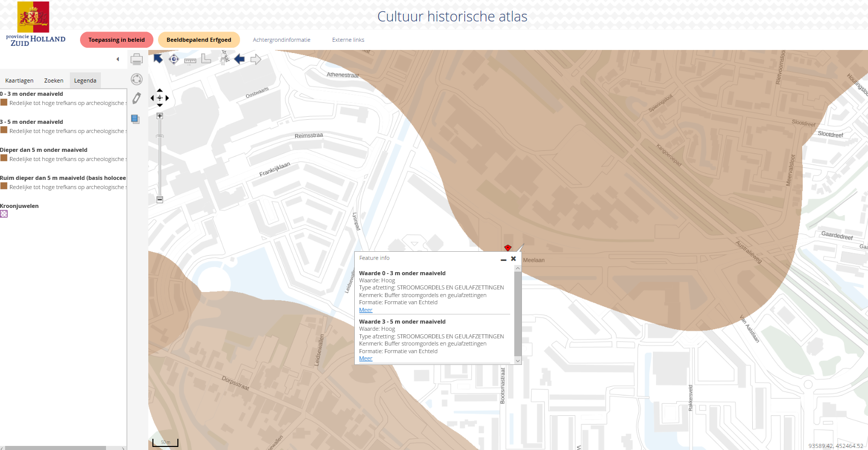This screenshot has height=450, width=868.
Task: Switch to the Zoeken tab
Action: 54,81
